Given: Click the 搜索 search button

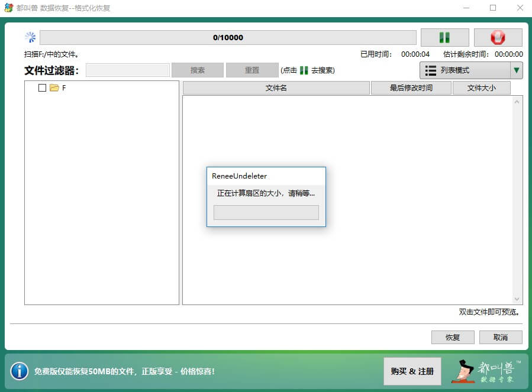Looking at the screenshot, I should coord(198,70).
